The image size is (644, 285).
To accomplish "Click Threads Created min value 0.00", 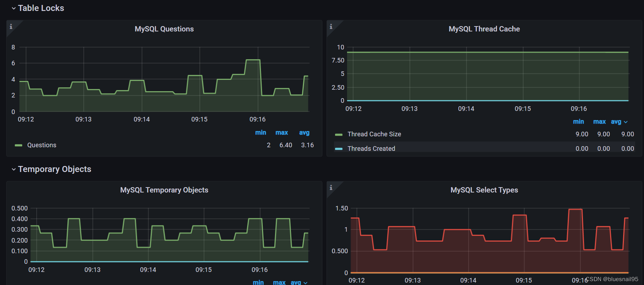I will (x=582, y=149).
